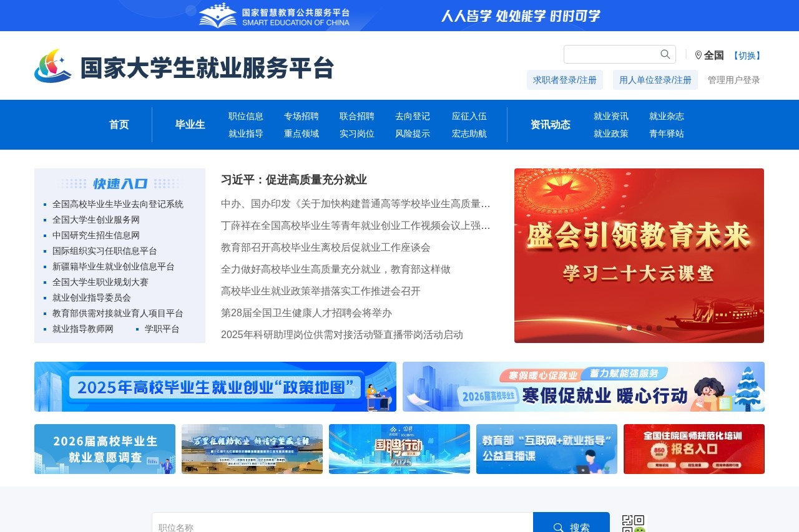This screenshot has height=532, width=799.
Task: Select 职位信息 in navigation
Action: (246, 116)
